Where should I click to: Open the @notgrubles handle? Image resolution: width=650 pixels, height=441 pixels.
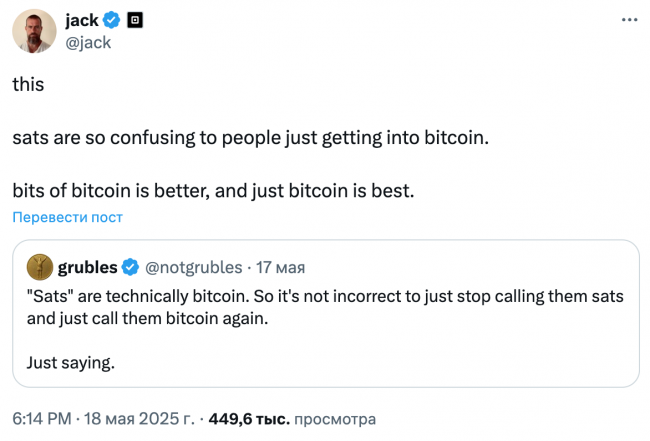point(194,267)
